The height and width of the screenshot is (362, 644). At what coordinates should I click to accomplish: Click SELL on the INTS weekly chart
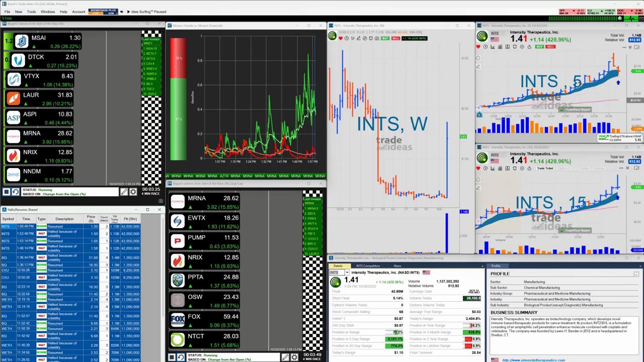(395, 38)
